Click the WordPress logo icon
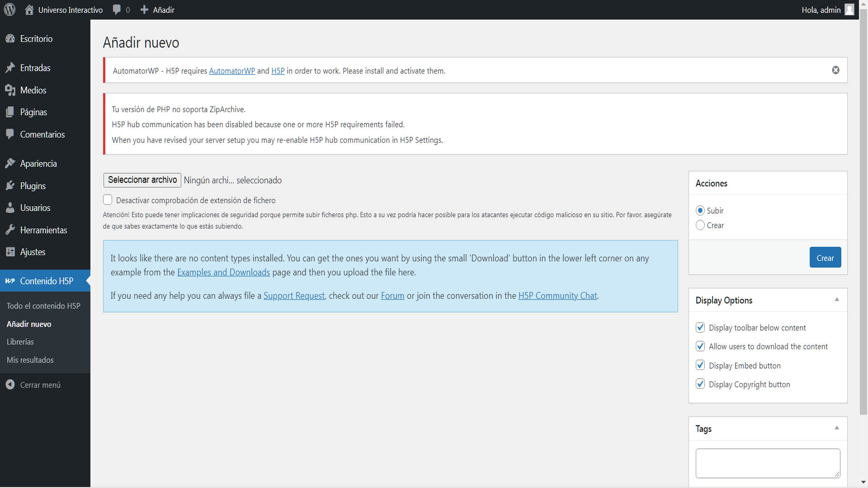The image size is (868, 488). click(9, 9)
